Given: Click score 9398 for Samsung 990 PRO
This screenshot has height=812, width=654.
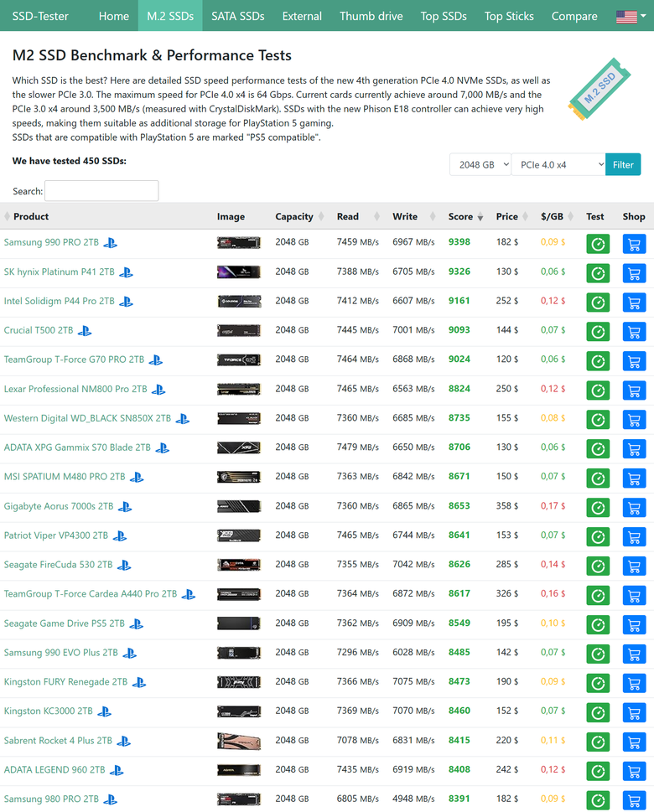Looking at the screenshot, I should (459, 242).
